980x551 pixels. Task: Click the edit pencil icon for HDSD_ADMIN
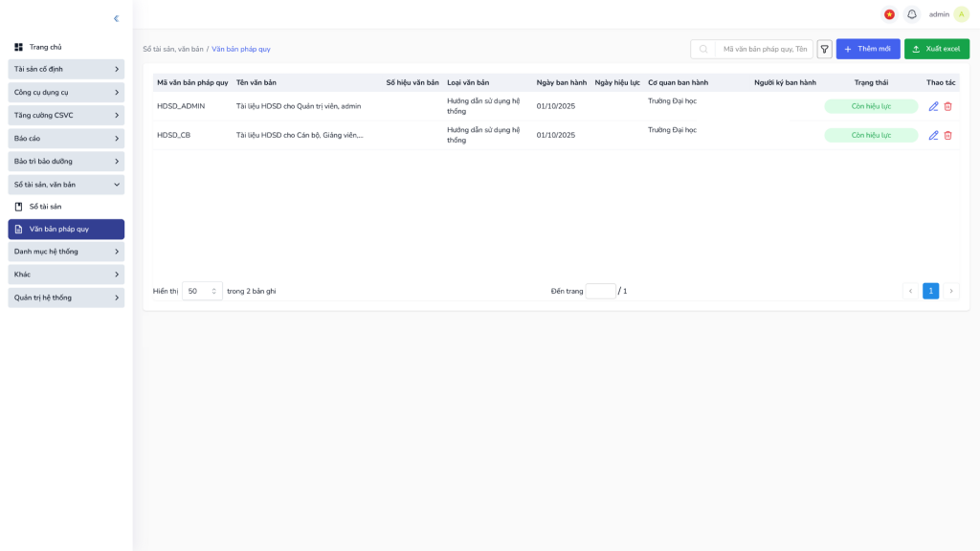coord(933,106)
